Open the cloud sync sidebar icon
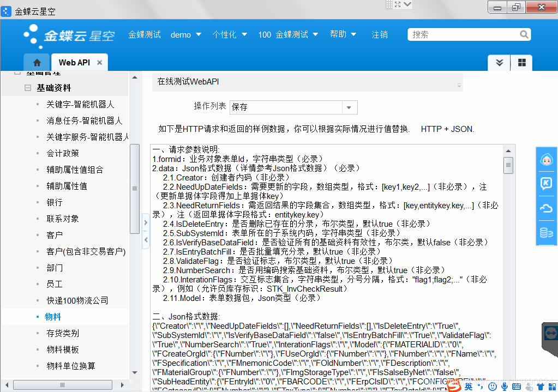The height and width of the screenshot is (392, 558). coord(546,208)
